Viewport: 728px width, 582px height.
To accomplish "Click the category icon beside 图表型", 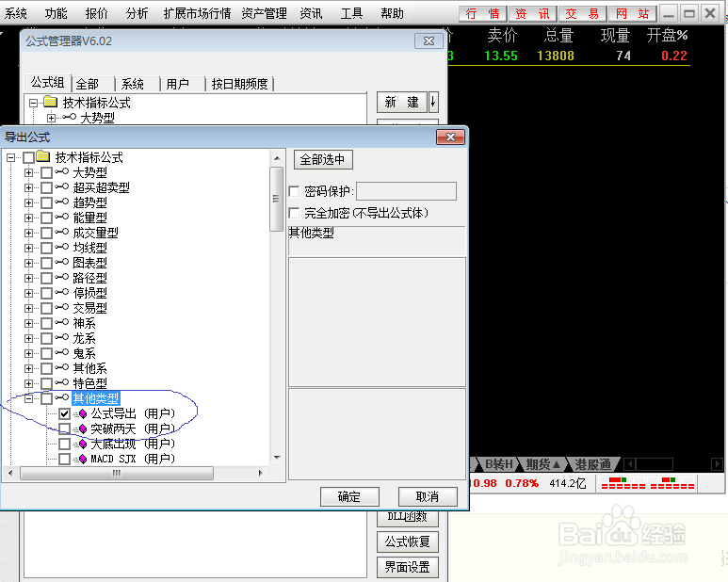I will click(62, 263).
